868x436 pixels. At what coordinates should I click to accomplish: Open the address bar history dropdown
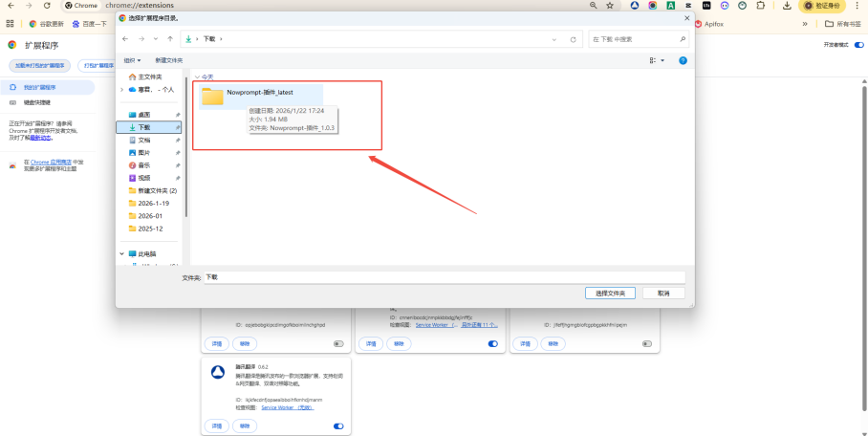(555, 39)
